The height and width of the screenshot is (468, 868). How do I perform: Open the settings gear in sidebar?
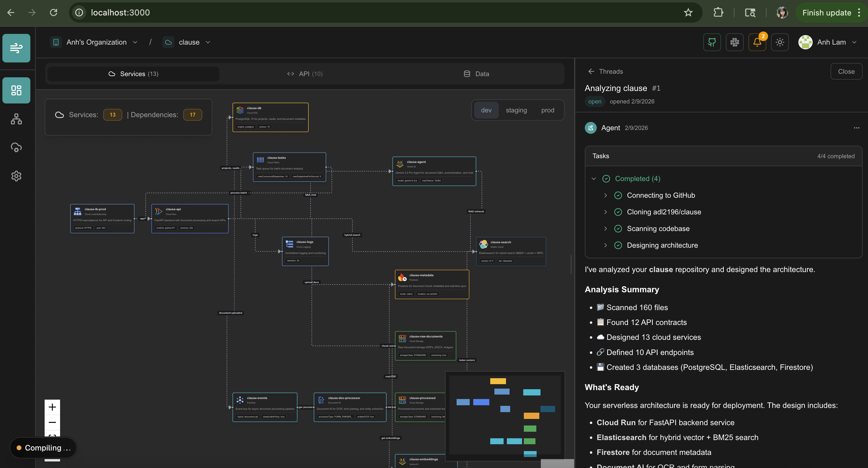point(16,176)
